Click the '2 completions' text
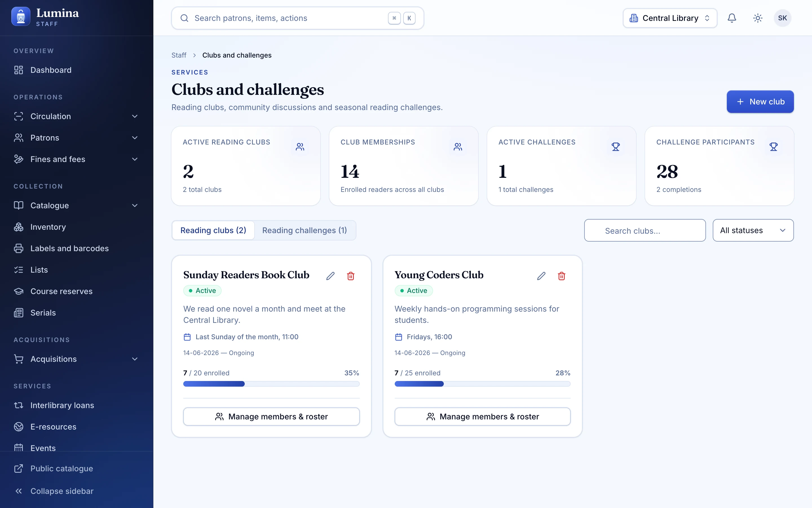This screenshot has width=812, height=508. click(x=679, y=189)
